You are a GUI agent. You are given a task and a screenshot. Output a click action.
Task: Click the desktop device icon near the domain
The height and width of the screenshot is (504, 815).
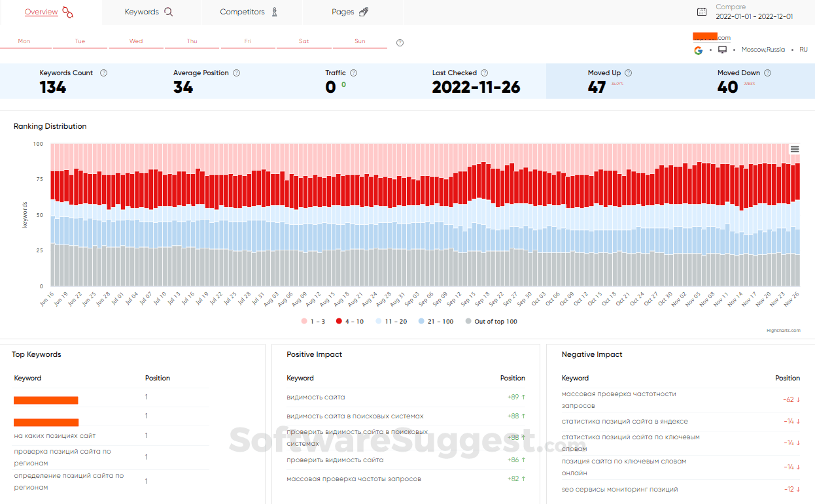(721, 50)
